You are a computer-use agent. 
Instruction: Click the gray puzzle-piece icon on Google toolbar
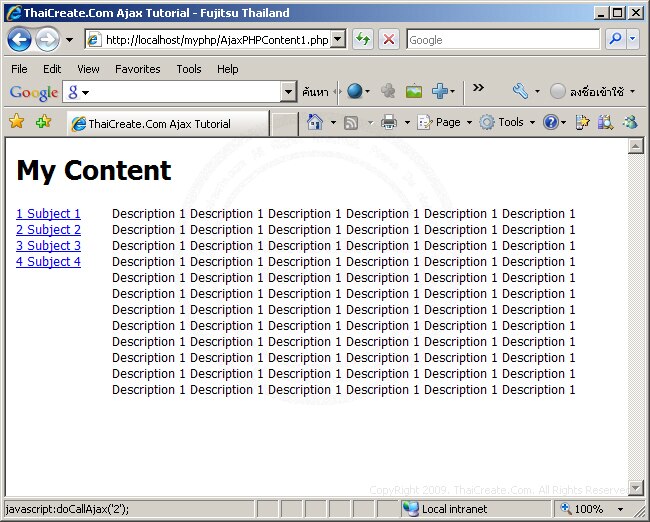pos(388,91)
